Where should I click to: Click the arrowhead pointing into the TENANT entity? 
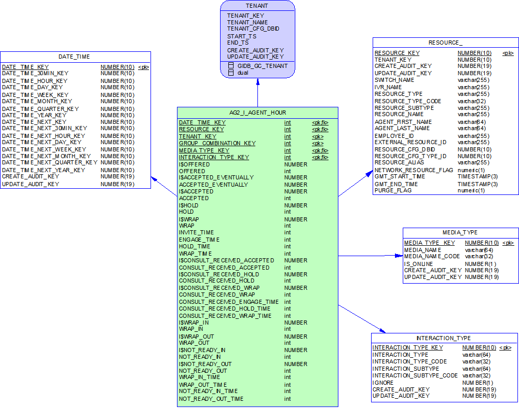pyautogui.click(x=257, y=83)
